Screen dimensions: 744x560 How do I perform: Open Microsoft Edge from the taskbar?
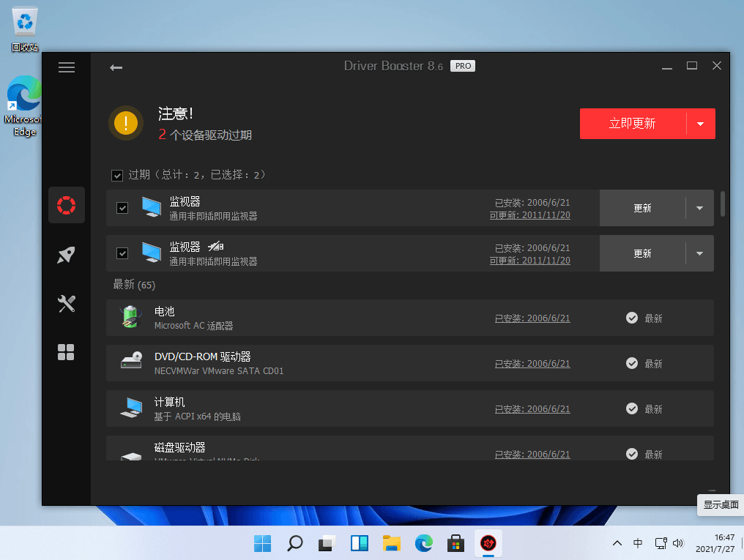point(424,543)
